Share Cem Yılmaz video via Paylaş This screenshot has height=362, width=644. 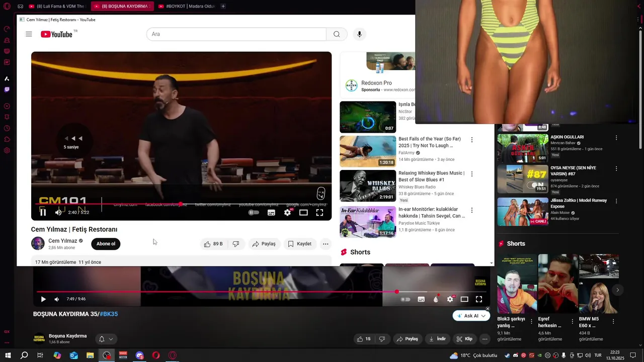click(x=264, y=244)
